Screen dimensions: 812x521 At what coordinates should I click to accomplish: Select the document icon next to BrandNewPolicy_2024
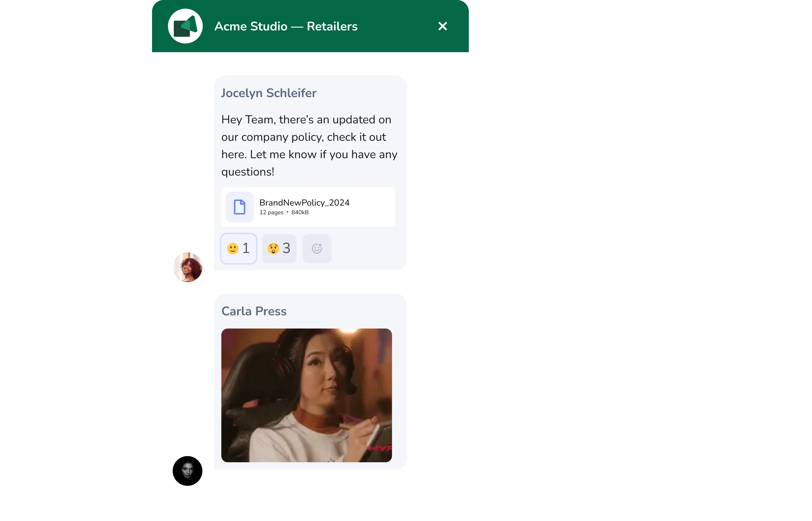239,207
